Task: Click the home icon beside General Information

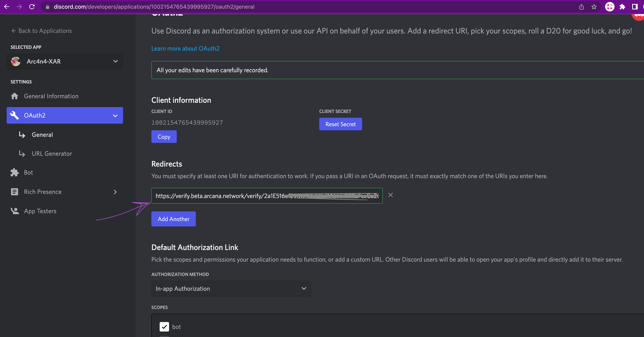Action: pos(15,96)
